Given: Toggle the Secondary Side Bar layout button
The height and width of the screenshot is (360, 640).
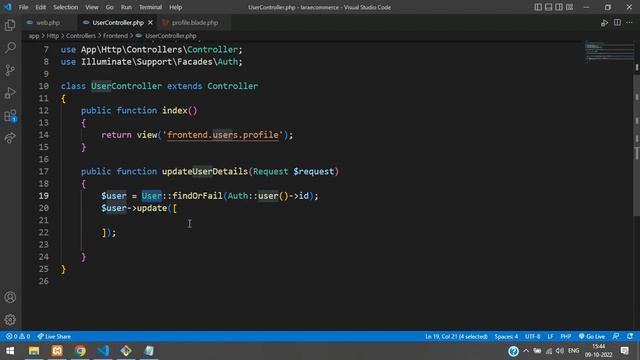Looking at the screenshot, I should coord(559,7).
